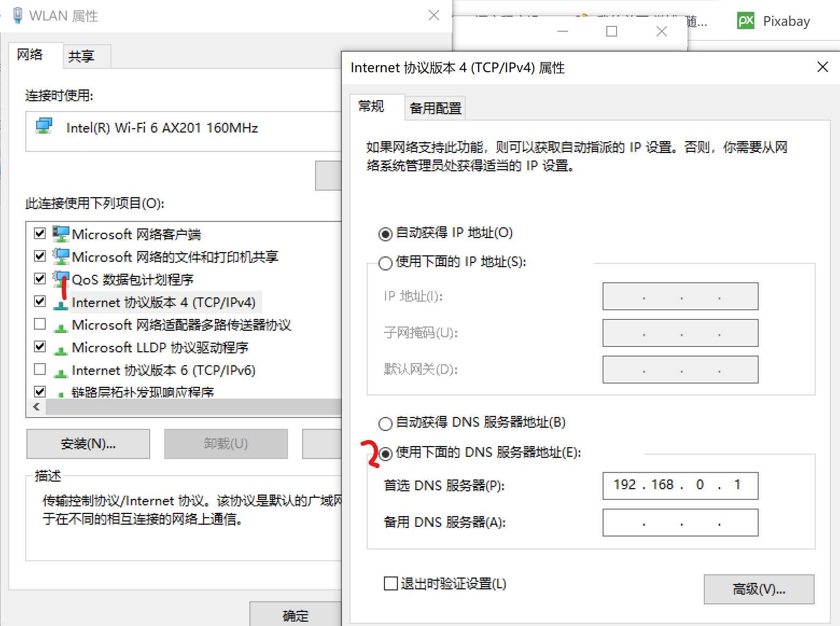The image size is (840, 626).
Task: Click the horizontal scrollbar of item list
Action: (194, 407)
